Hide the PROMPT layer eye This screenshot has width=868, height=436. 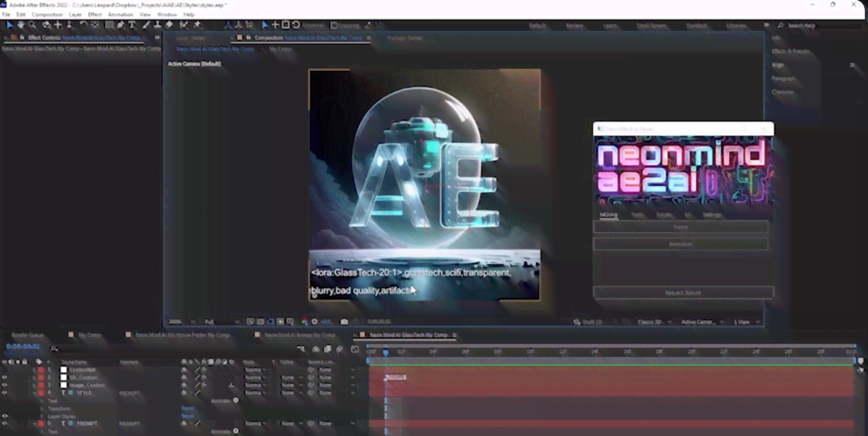[5, 424]
